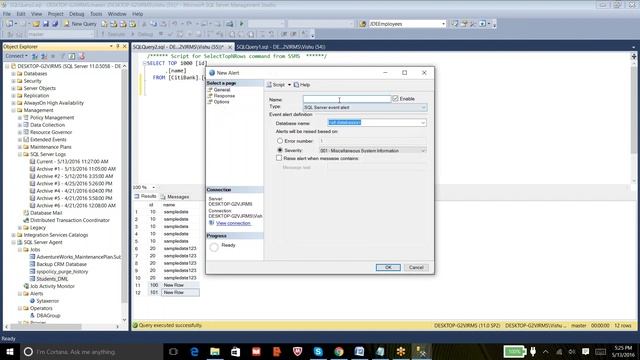
Task: Click the Object Explorer horizontal scrollbar
Action: click(46, 327)
